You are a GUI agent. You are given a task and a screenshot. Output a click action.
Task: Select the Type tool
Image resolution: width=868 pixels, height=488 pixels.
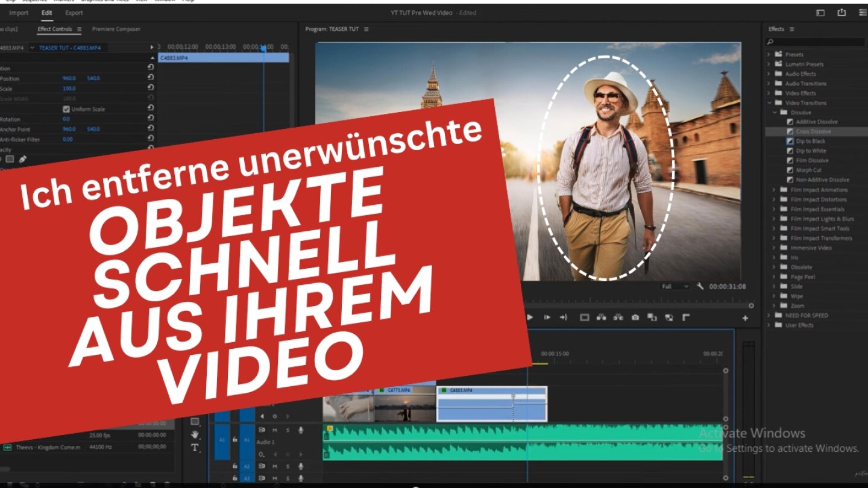195,448
